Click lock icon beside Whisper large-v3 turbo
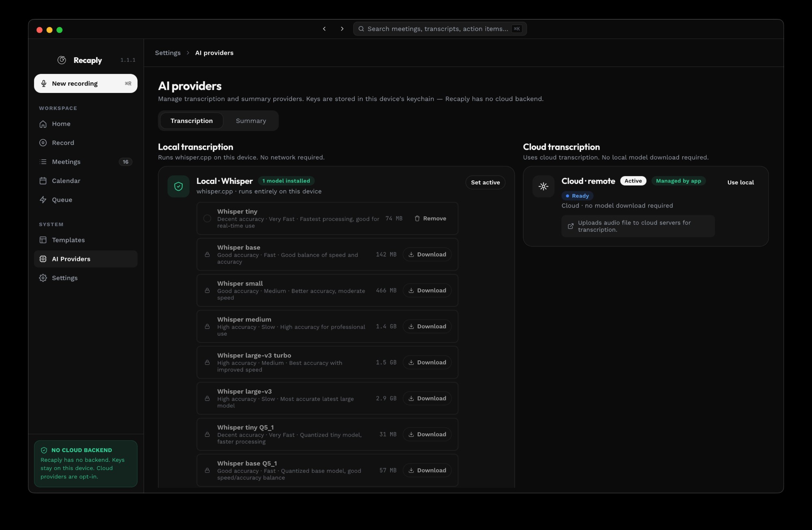 [207, 362]
